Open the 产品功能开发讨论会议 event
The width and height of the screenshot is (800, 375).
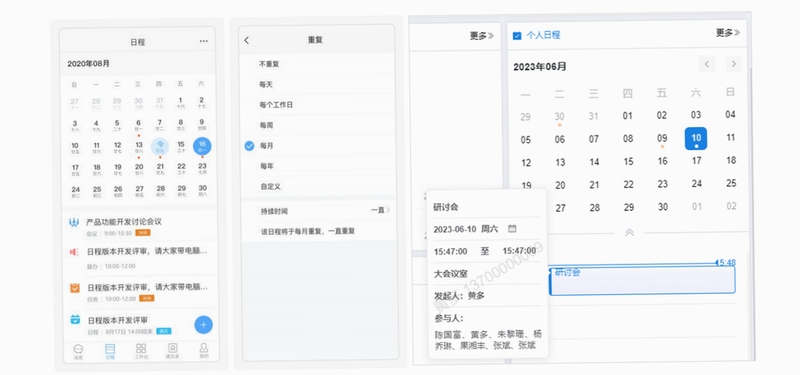pyautogui.click(x=139, y=227)
